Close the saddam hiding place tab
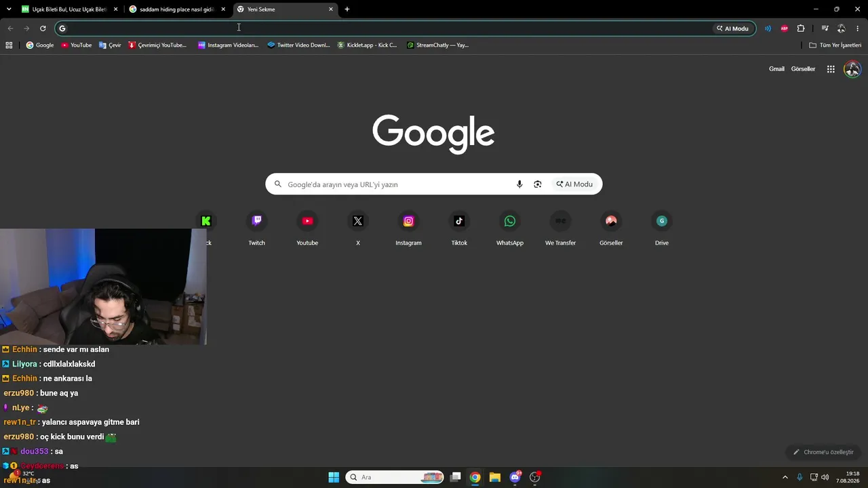This screenshot has height=488, width=868. click(223, 9)
